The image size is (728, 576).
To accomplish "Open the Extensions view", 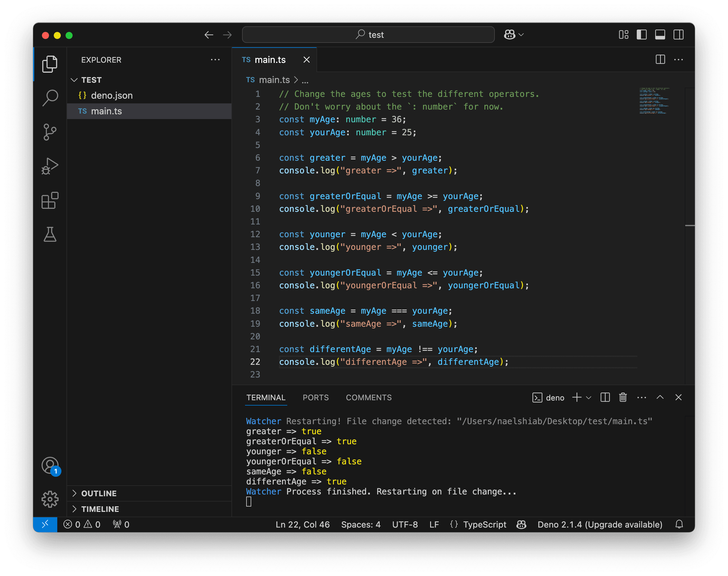I will tap(50, 200).
